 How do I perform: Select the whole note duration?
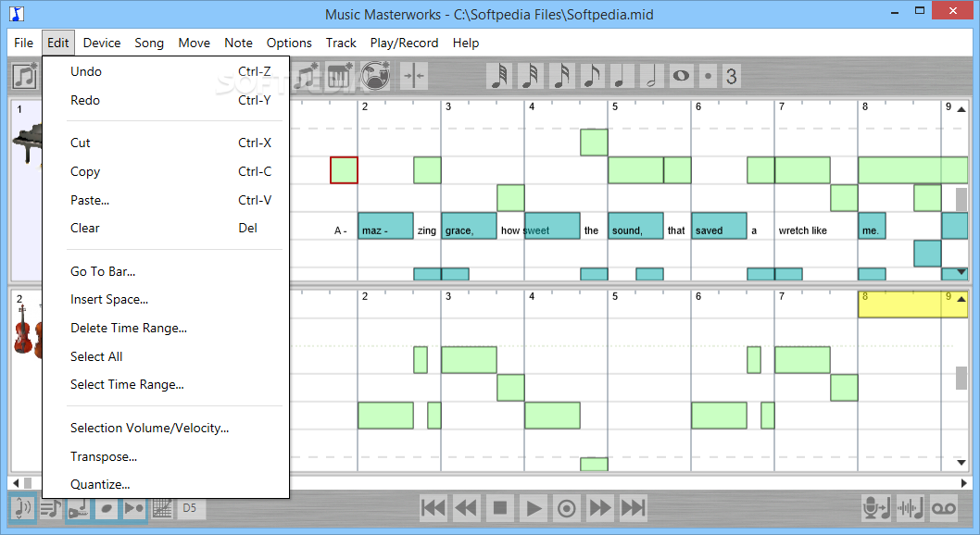tap(681, 76)
